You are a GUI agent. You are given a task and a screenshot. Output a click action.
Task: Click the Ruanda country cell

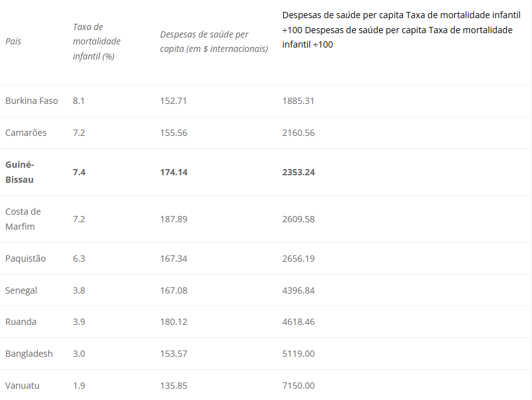21,322
